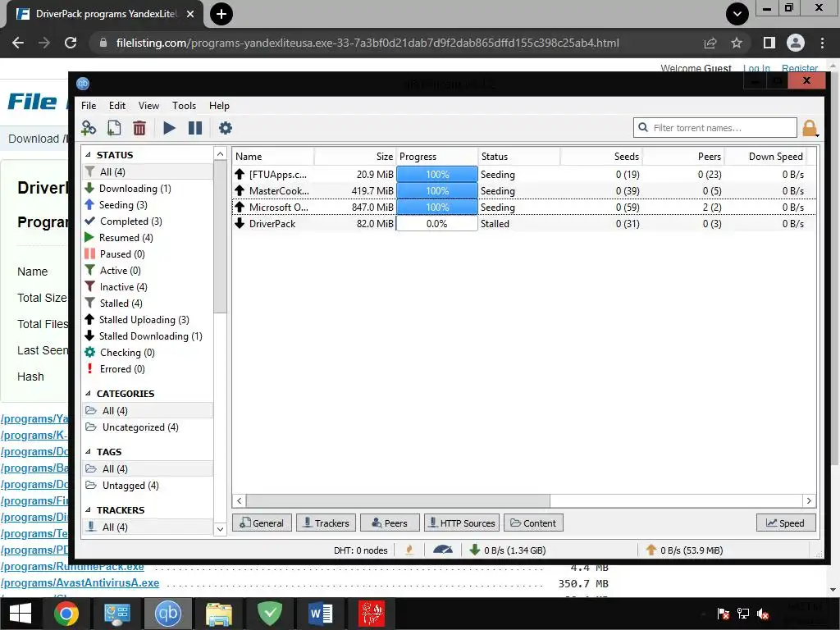Filter by Active (0) status
This screenshot has width=840, height=630.
120,271
